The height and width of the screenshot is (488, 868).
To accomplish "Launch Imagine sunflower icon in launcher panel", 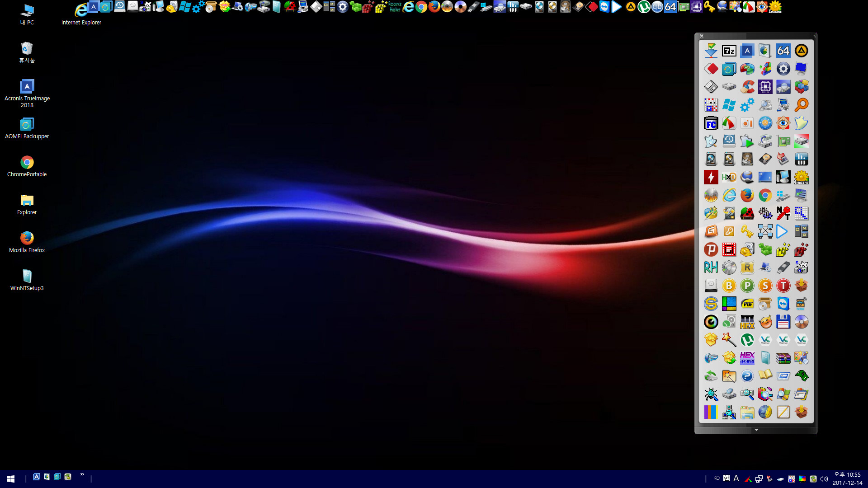I will pos(802,177).
